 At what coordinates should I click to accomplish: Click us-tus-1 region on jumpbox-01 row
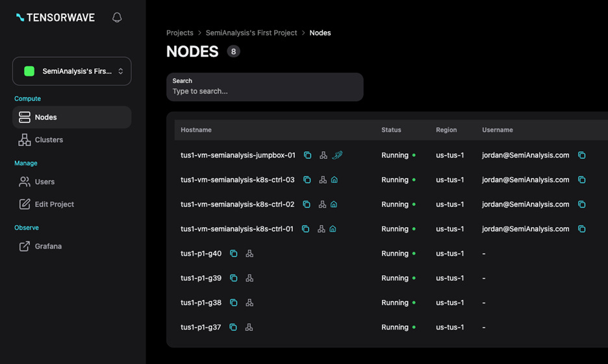coord(450,155)
